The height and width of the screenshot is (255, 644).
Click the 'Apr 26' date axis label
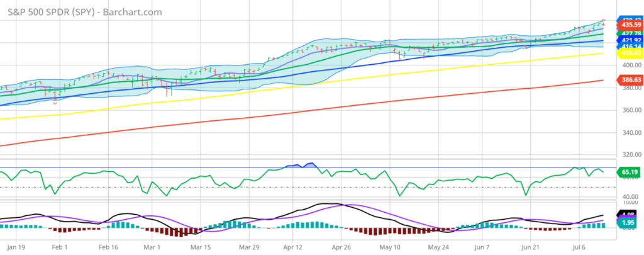coord(341,248)
